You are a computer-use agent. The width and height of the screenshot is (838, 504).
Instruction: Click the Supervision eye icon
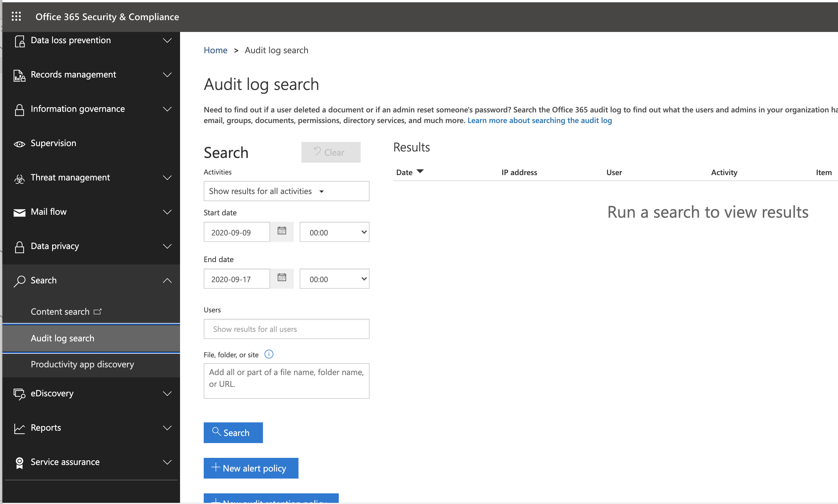click(19, 144)
